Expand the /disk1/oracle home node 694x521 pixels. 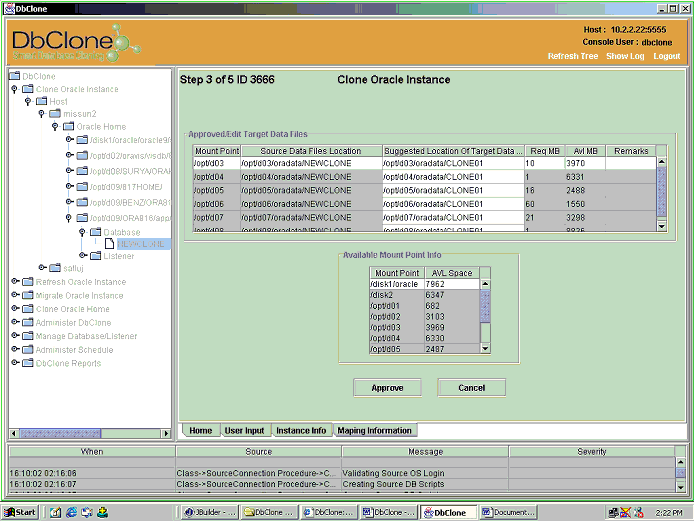pyautogui.click(x=69, y=139)
